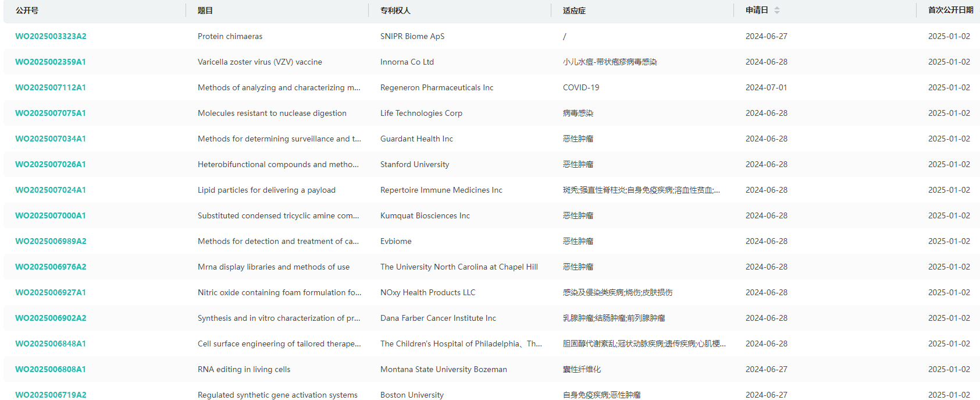Open patent WO2025007034A1
The height and width of the screenshot is (400, 980).
[51, 139]
